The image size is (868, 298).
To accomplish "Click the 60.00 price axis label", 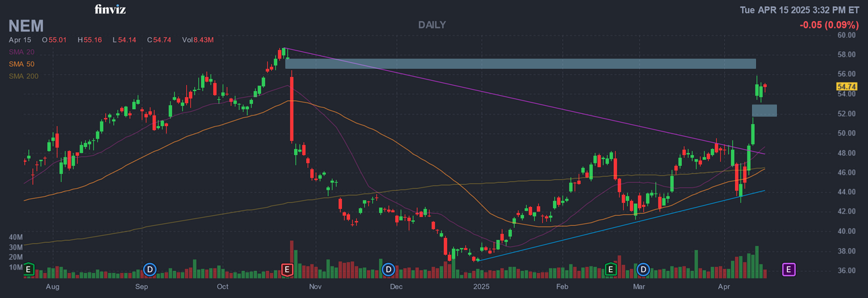I will 847,35.
